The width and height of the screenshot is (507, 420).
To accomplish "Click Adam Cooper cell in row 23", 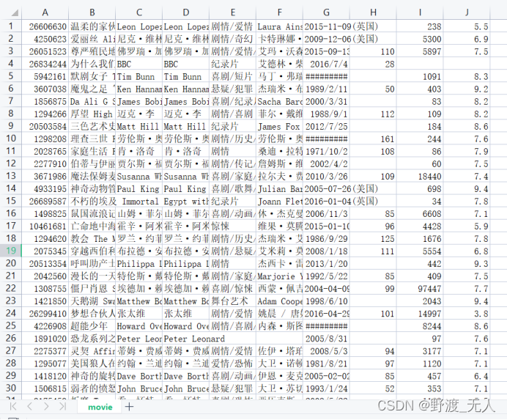I will [279, 301].
